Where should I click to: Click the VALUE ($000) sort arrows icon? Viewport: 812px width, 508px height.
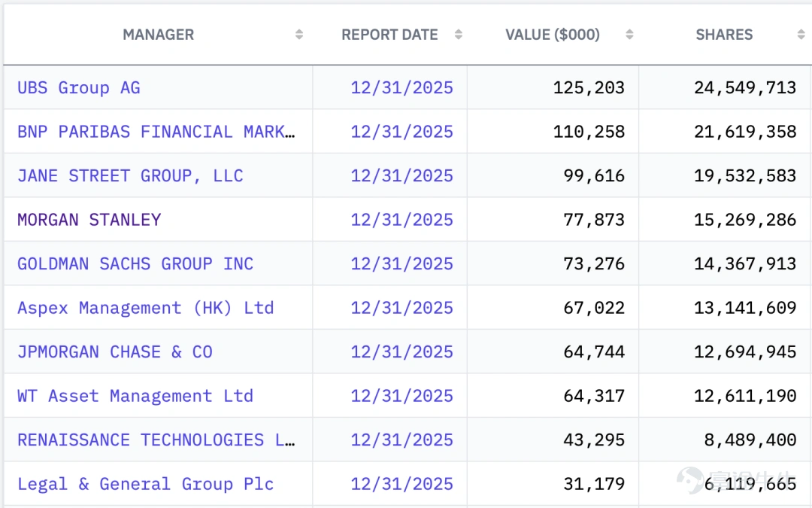[x=629, y=35]
